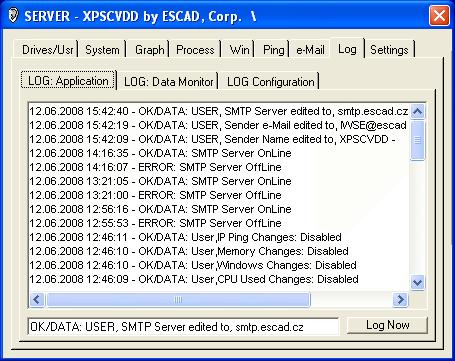Screen dimensions: 455x361
Task: Click the horizontal scroll left arrow
Action: tap(37, 299)
